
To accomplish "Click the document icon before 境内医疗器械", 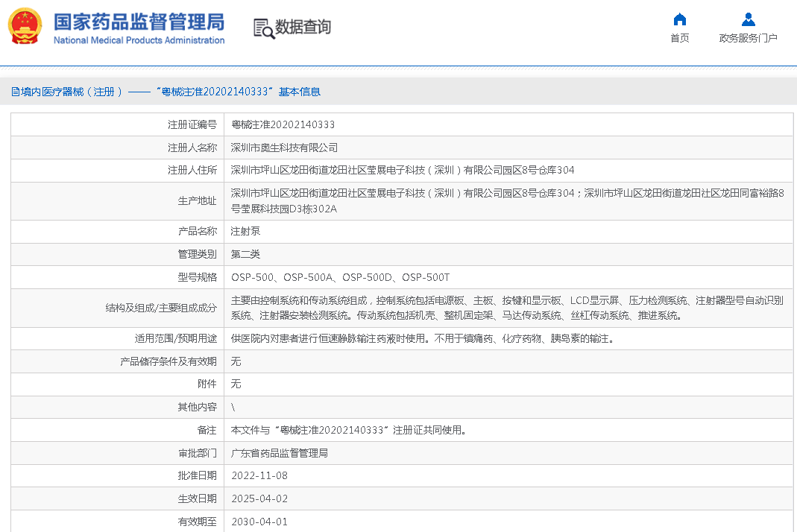I will tap(15, 92).
